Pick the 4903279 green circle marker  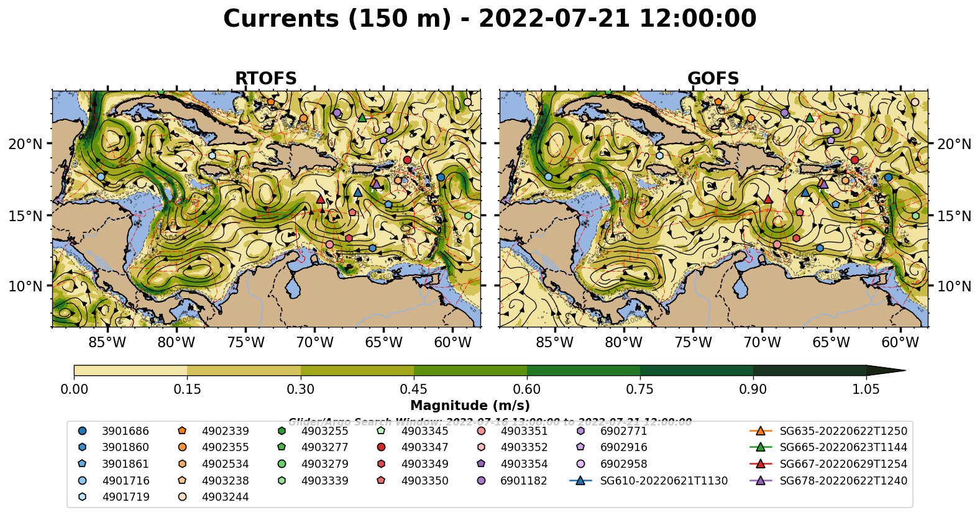click(282, 463)
